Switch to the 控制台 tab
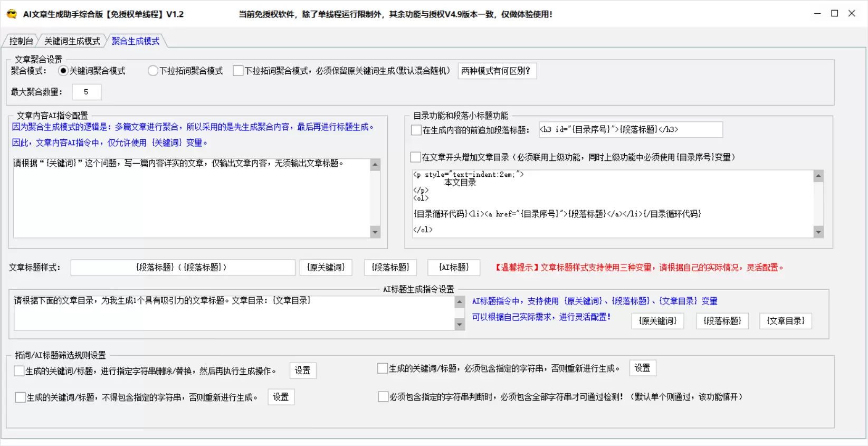Viewport: 868px width, 446px height. click(x=21, y=41)
